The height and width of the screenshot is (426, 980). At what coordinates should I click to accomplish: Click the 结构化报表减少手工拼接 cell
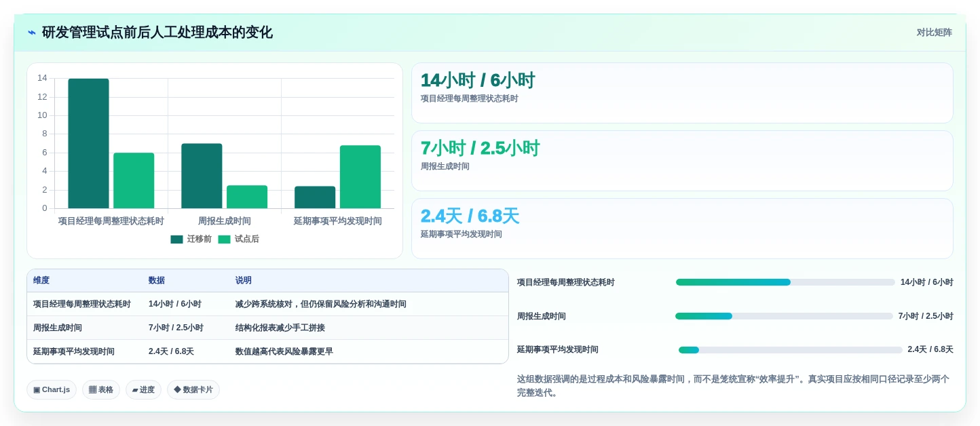(x=280, y=328)
